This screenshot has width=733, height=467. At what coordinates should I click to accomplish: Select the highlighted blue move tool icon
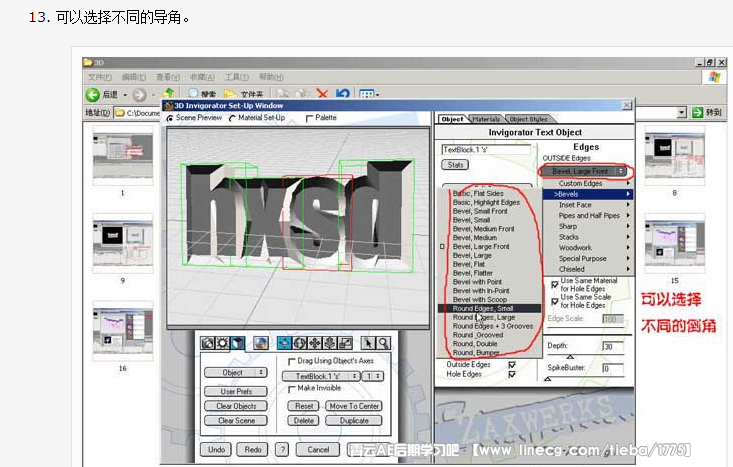tap(284, 344)
